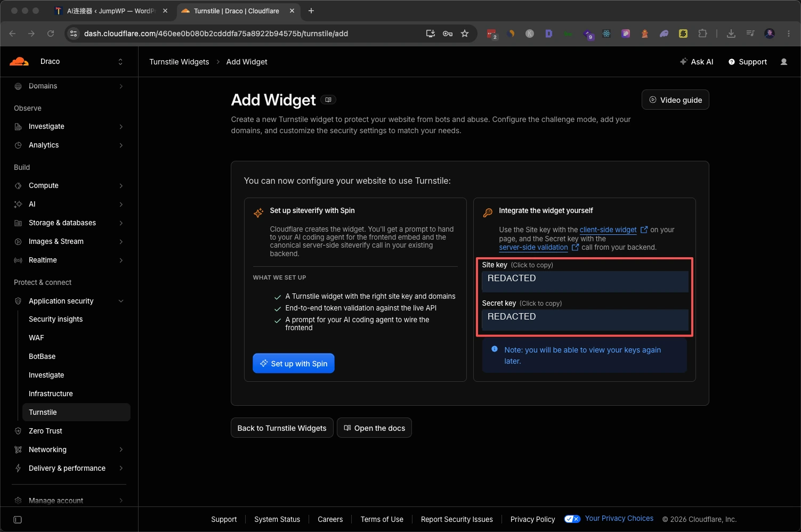The height and width of the screenshot is (532, 801).
Task: Open Your Privacy Choices toggle link
Action: tap(609, 519)
